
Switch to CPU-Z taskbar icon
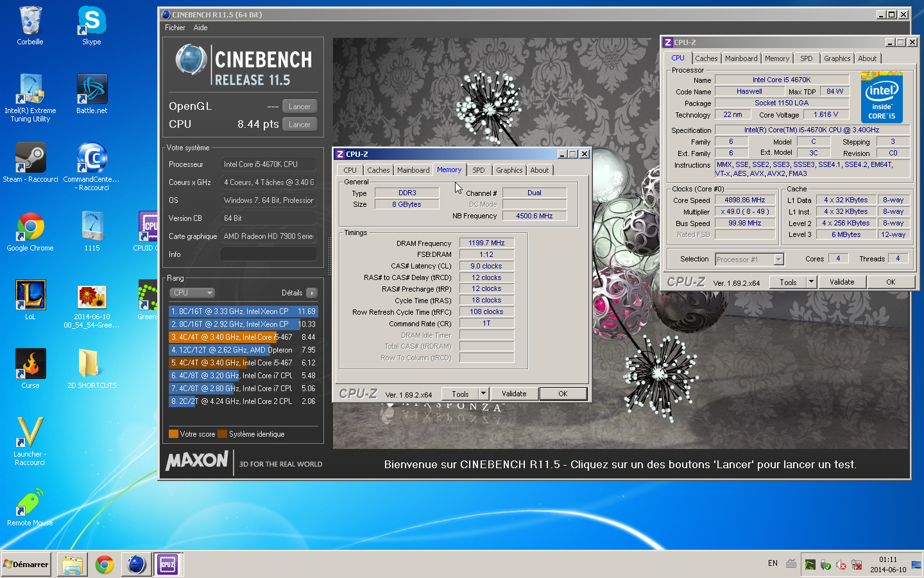click(167, 565)
